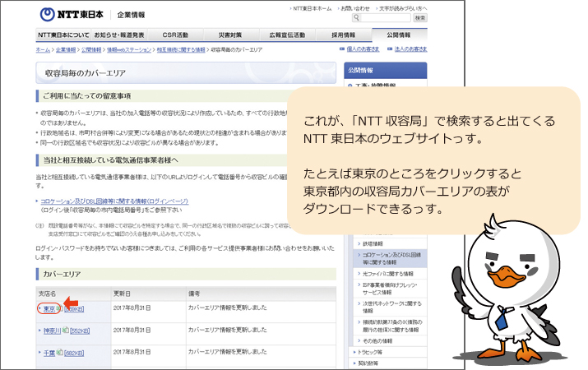Open the 災害対策 tab

231,35
